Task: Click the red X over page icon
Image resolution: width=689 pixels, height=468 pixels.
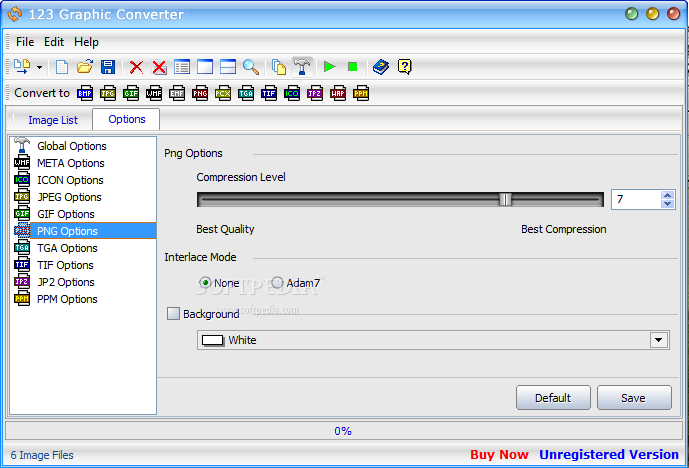Action: (x=159, y=67)
